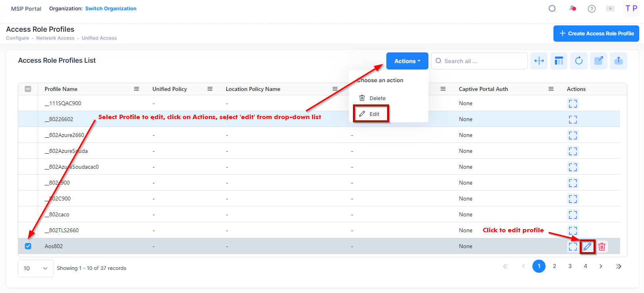Click the refresh table icon

(x=578, y=61)
